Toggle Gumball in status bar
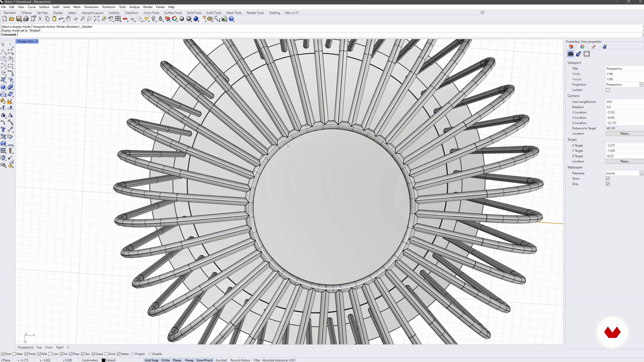Viewport: 644px width, 362px height. coord(221,360)
